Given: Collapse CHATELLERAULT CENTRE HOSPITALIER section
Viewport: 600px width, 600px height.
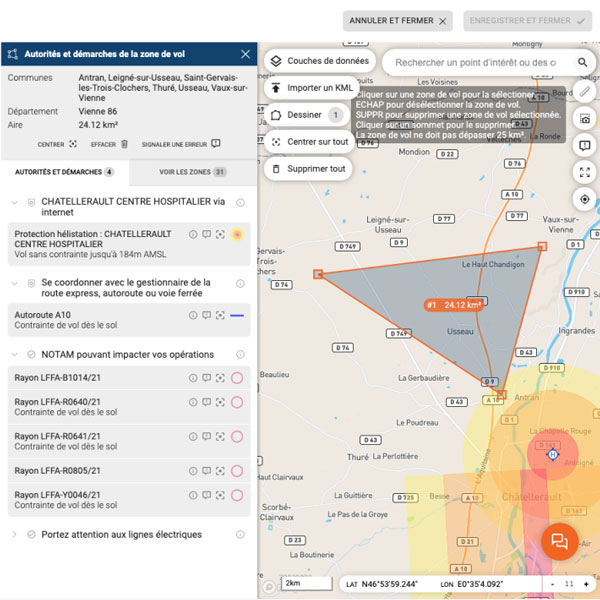Looking at the screenshot, I should click(15, 202).
